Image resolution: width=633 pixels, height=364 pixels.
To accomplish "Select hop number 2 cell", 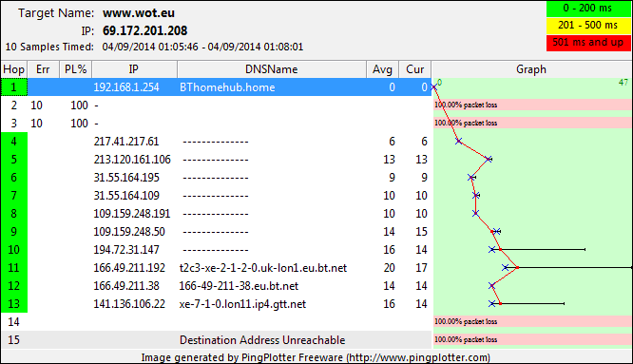I will pos(14,105).
